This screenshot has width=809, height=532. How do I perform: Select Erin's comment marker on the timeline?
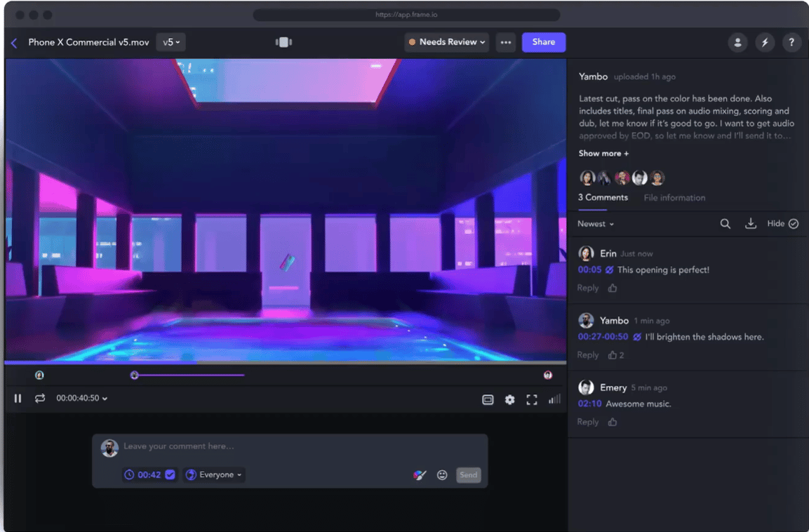click(39, 375)
